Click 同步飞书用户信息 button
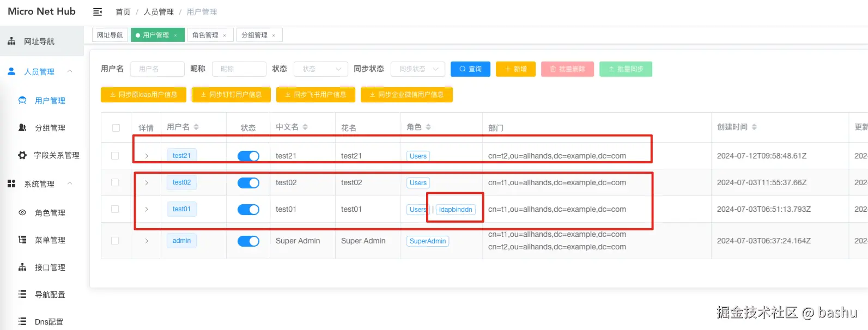Screen dimensions: 868x330 (315, 95)
